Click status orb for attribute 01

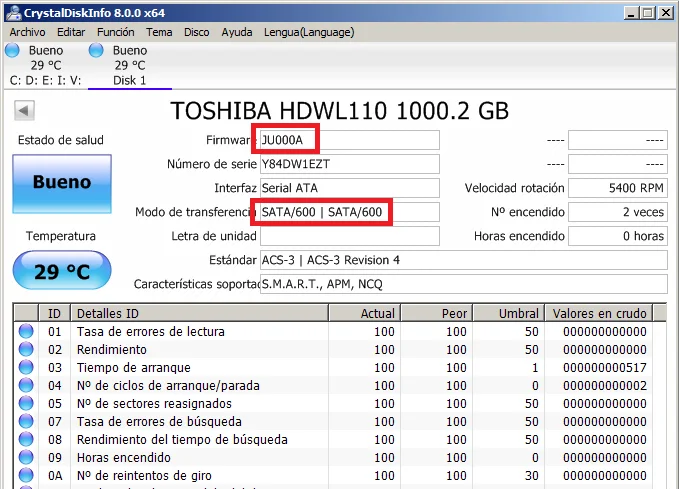[x=26, y=331]
